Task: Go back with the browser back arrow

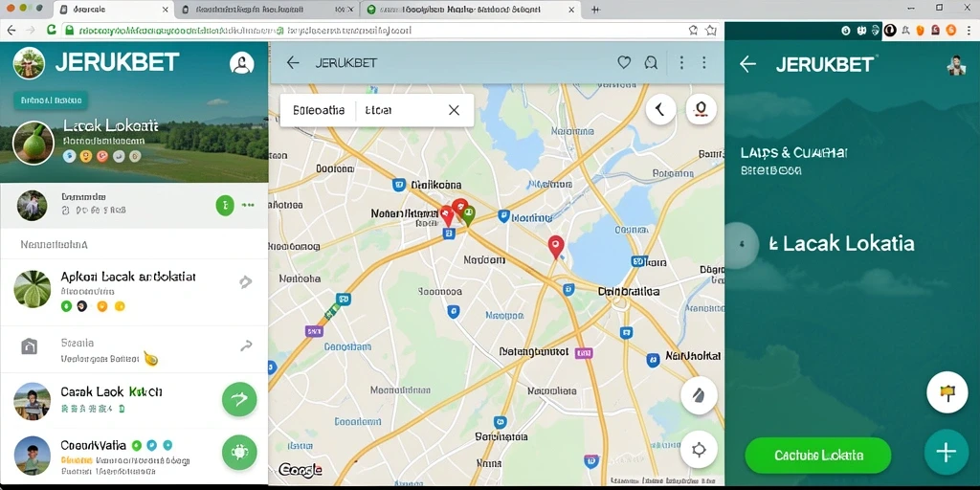Action: click(x=11, y=30)
